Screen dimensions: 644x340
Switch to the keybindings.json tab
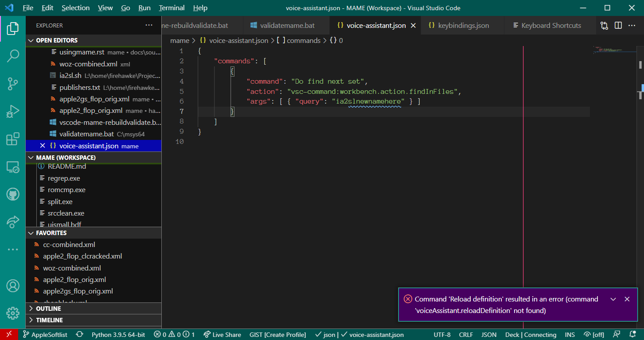point(463,26)
